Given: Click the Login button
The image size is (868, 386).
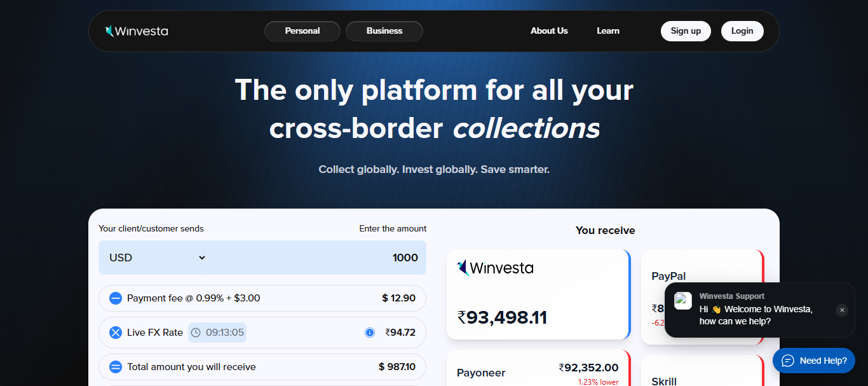Looking at the screenshot, I should click(742, 31).
